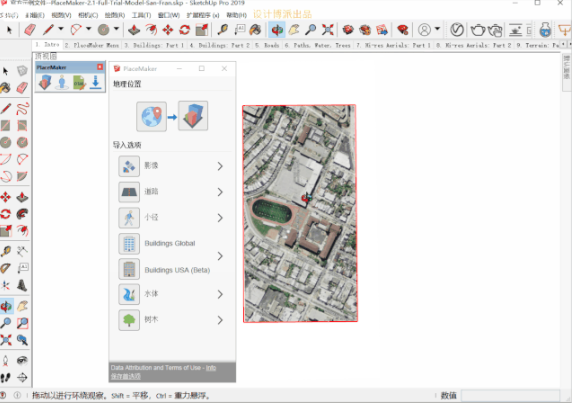
Task: Select the Walk footprints tool
Action: (x=5, y=377)
